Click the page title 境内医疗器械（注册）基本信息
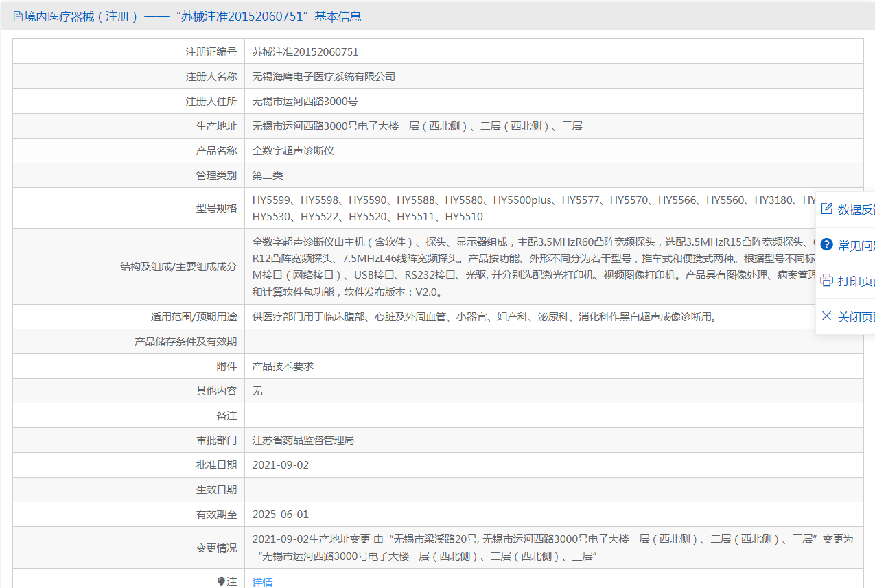The image size is (875, 588). point(193,16)
